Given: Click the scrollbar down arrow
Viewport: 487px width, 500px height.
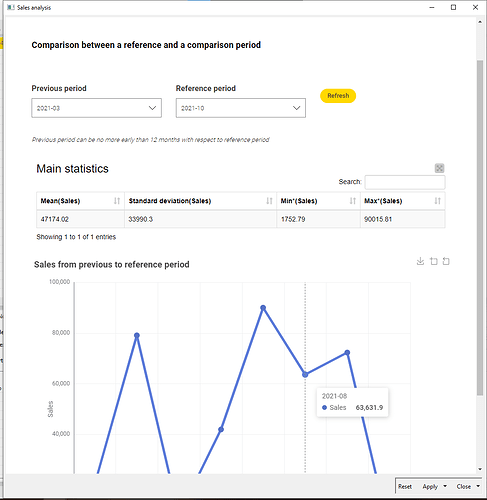Looking at the screenshot, I should (480, 469).
